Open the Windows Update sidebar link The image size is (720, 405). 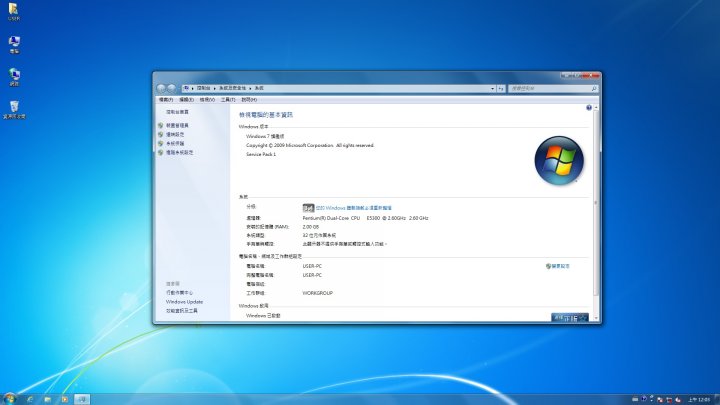(184, 302)
